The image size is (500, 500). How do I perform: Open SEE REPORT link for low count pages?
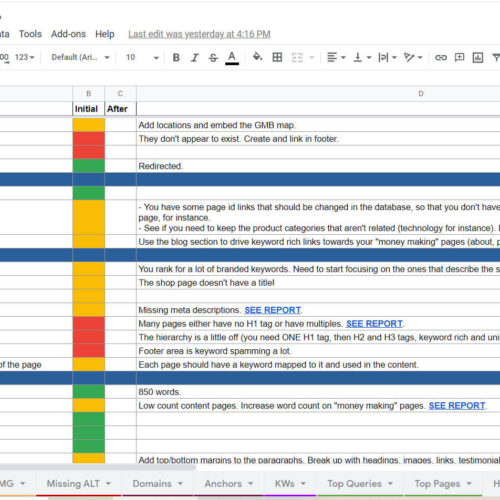coord(457,406)
